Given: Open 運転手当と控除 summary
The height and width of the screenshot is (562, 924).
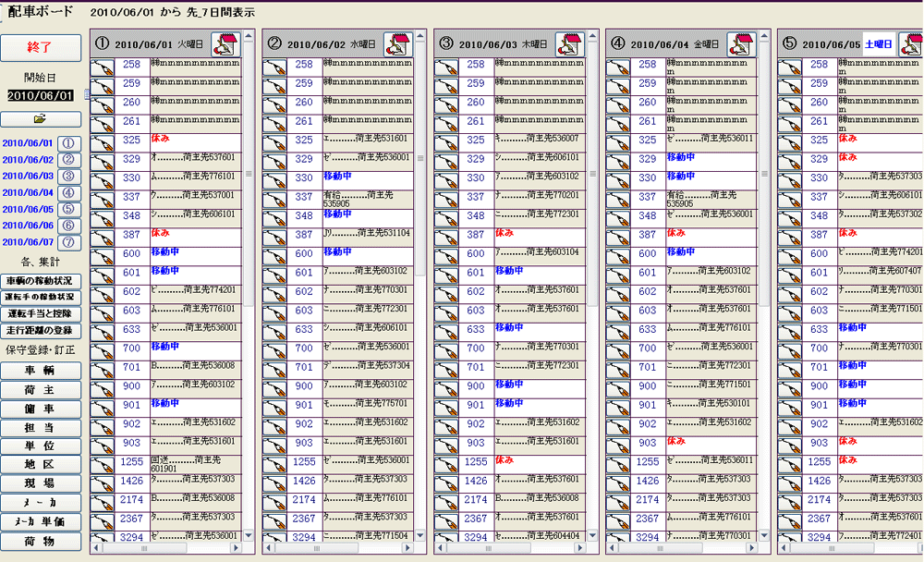Looking at the screenshot, I should (x=40, y=314).
